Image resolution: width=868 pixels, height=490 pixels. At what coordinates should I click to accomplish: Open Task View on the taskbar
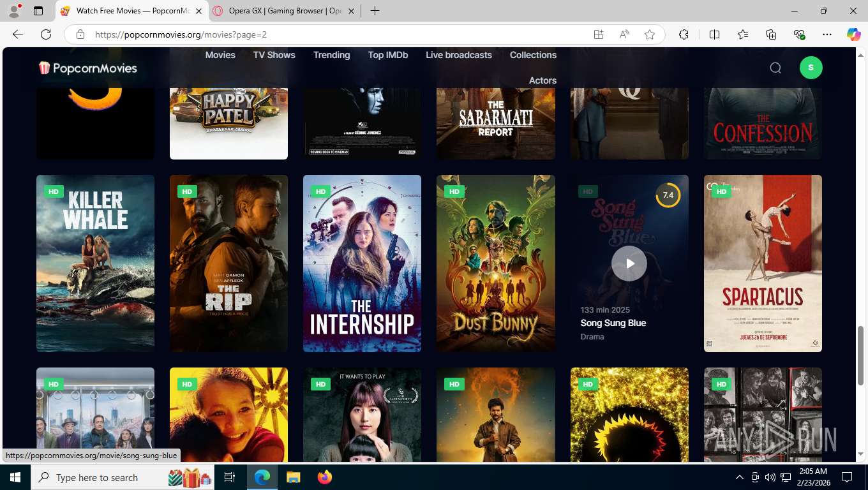(x=230, y=477)
